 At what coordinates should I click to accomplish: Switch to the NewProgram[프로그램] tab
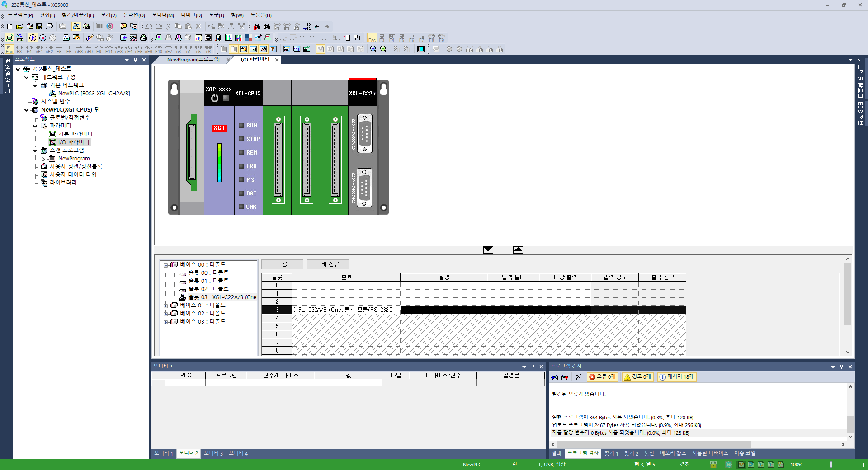click(193, 60)
